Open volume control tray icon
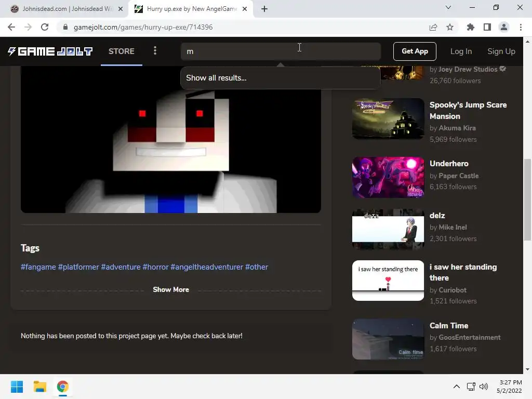 484,387
